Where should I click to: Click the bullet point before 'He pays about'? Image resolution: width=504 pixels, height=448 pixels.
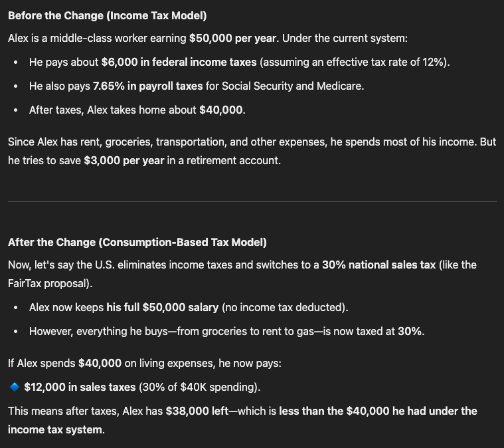click(x=16, y=62)
